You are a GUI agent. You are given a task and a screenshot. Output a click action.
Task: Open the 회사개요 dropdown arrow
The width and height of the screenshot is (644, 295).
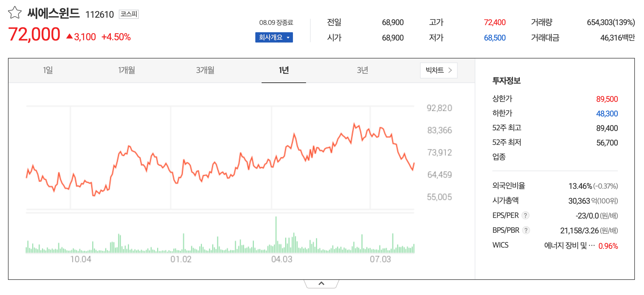tap(289, 37)
